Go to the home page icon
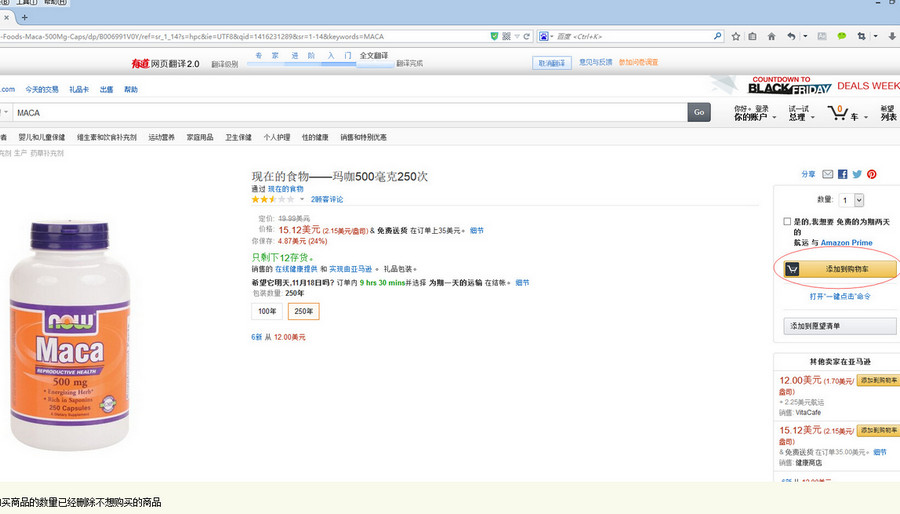This screenshot has height=514, width=900. click(x=771, y=36)
